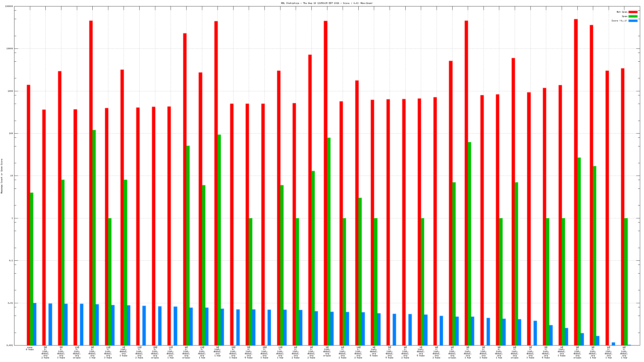Click the 'Spam' legend text
This screenshot has height=362, width=644.
[x=624, y=16]
